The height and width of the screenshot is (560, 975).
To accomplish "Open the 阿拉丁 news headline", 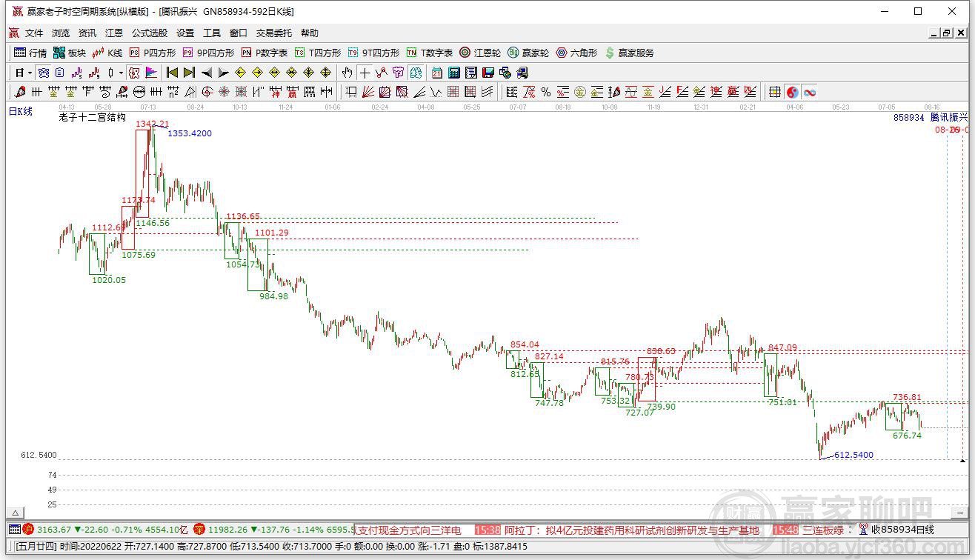I will click(x=632, y=530).
